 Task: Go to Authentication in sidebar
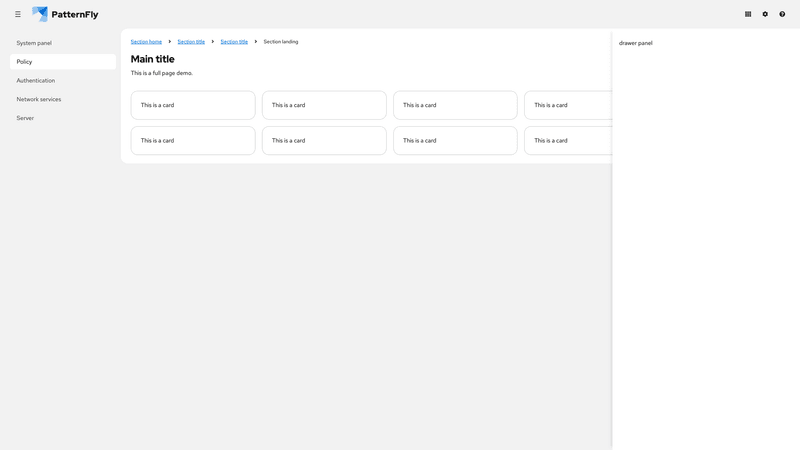[x=36, y=80]
